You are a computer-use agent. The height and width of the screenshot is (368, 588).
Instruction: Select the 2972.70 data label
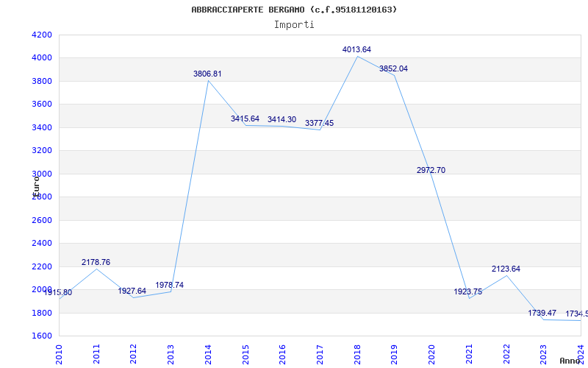tap(431, 170)
